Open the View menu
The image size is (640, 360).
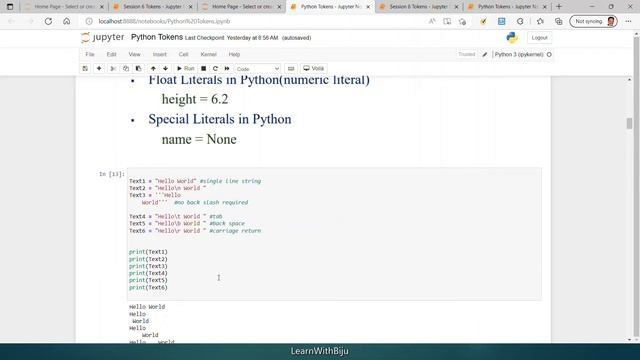tap(134, 54)
